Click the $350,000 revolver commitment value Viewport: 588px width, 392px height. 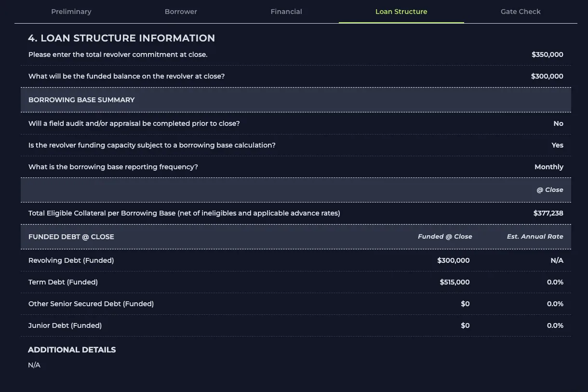548,54
